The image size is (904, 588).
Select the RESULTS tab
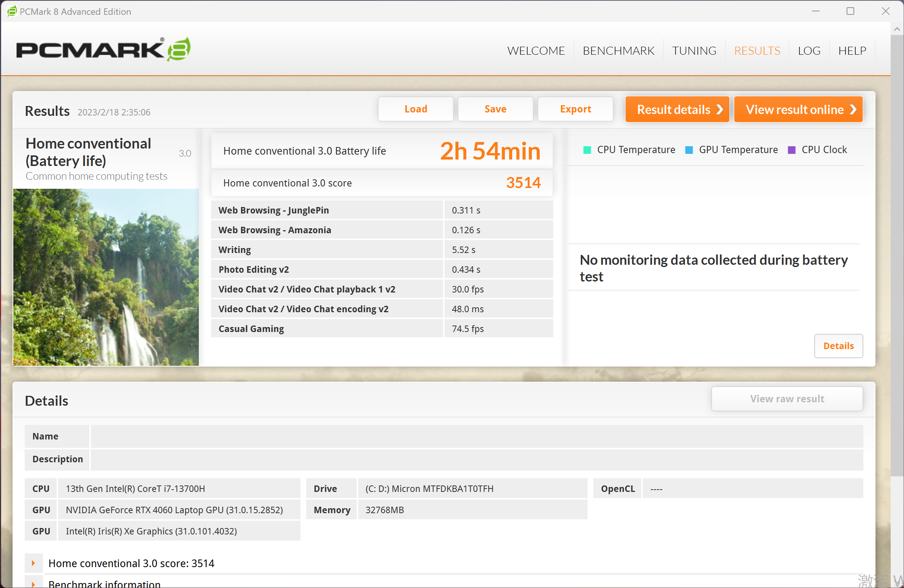757,51
